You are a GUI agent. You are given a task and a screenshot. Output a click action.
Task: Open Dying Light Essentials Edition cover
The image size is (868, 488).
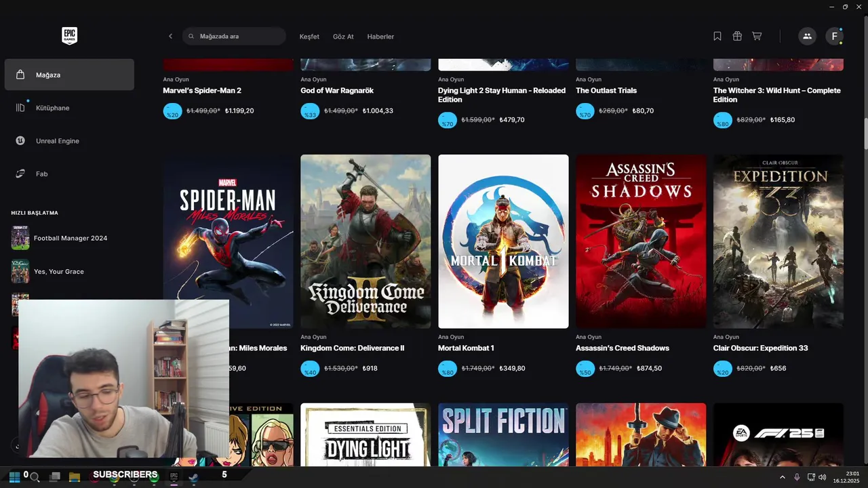coord(366,434)
